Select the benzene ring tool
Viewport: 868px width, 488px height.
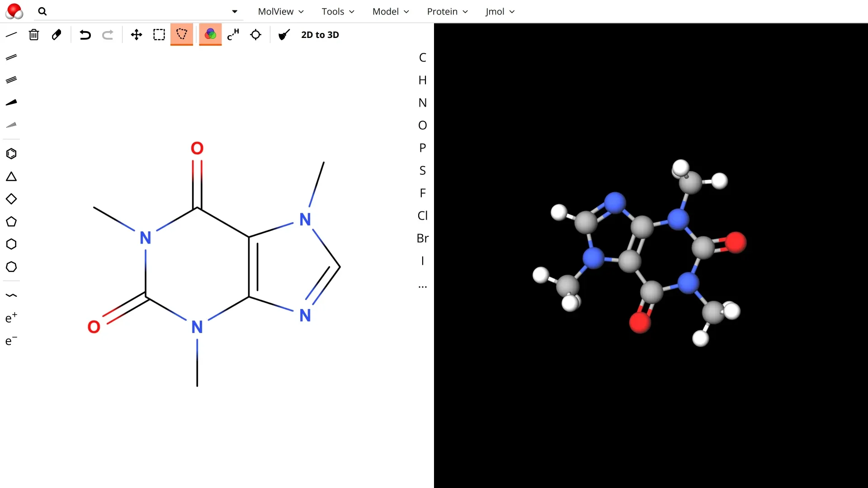pyautogui.click(x=11, y=154)
